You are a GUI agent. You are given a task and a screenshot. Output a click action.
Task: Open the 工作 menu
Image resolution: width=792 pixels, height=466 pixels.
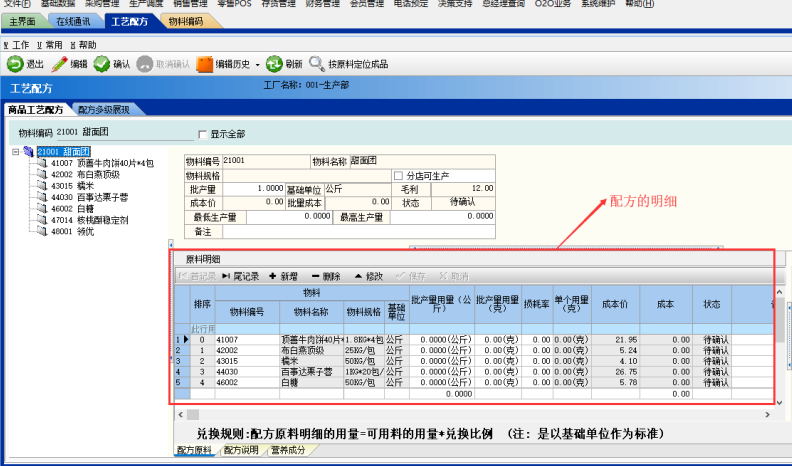[17, 45]
